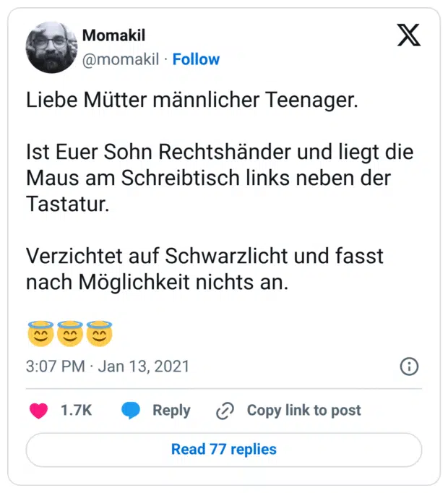Screen dimensions: 448x493
Task: Click the first halo smiley emoji
Action: coord(40,334)
